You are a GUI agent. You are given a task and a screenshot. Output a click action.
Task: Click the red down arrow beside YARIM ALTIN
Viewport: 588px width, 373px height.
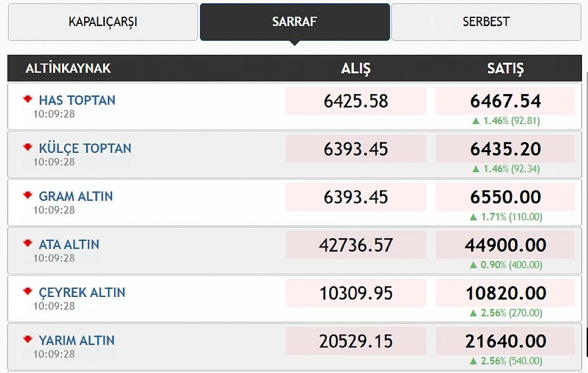[x=28, y=339]
